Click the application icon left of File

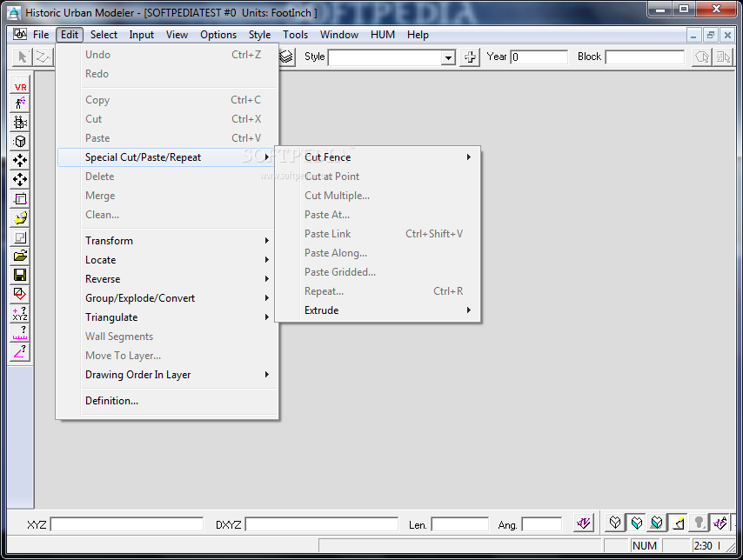pyautogui.click(x=20, y=34)
